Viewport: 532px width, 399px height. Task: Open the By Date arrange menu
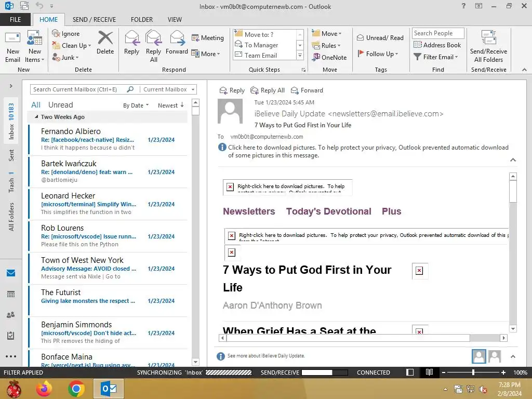[x=136, y=105]
